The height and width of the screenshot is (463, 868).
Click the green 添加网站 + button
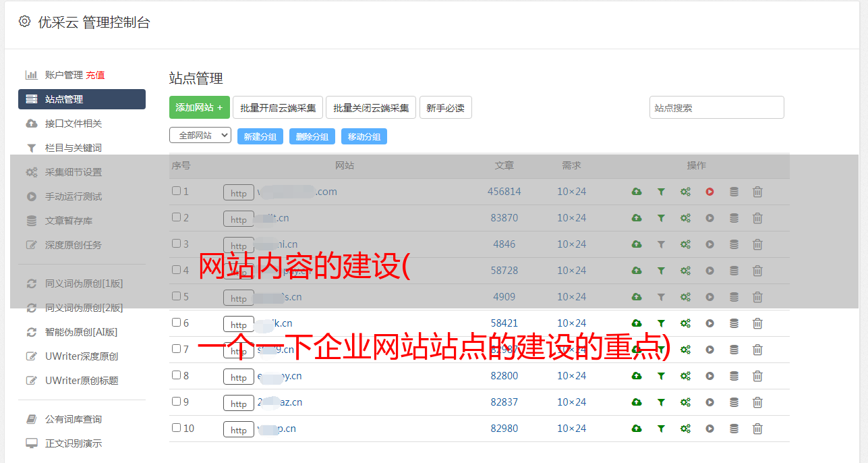coord(200,107)
